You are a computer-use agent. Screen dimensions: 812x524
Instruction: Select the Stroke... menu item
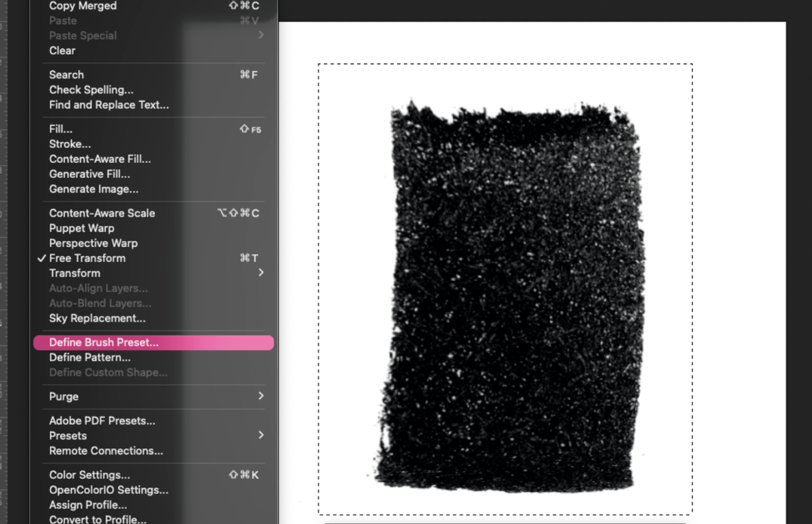click(x=154, y=144)
